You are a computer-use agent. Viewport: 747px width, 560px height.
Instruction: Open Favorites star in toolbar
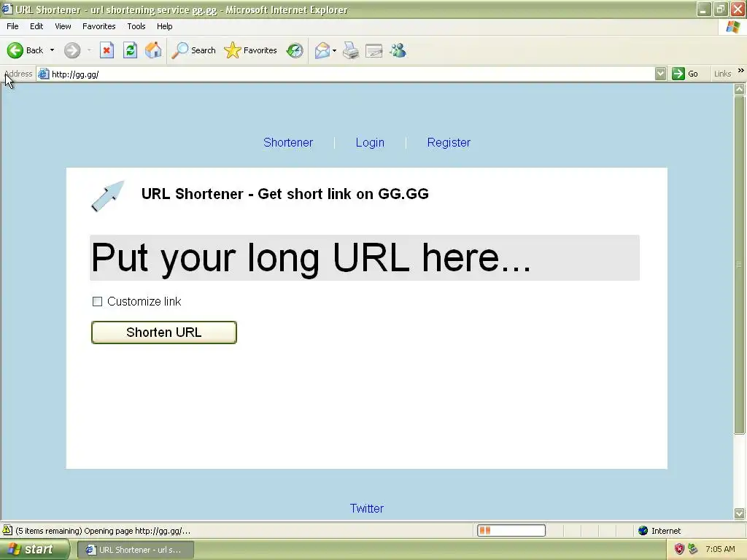(x=251, y=50)
